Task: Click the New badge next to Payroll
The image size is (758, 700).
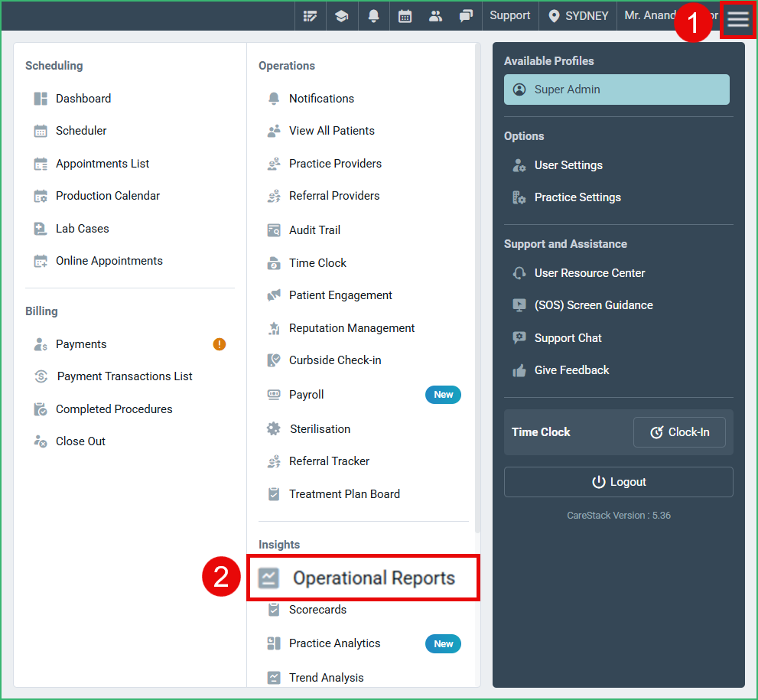Action: click(x=443, y=395)
